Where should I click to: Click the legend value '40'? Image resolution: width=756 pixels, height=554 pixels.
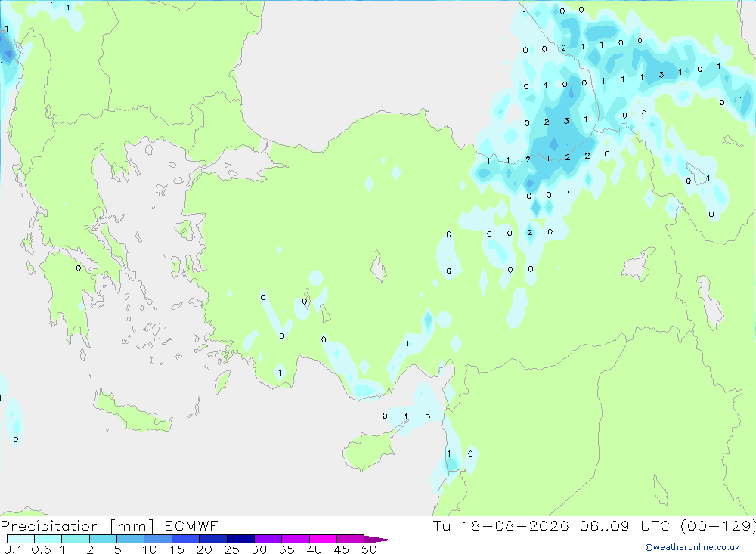(x=314, y=549)
